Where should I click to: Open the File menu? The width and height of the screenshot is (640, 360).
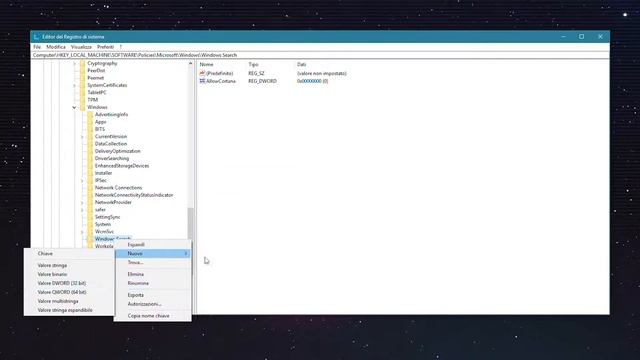point(37,47)
